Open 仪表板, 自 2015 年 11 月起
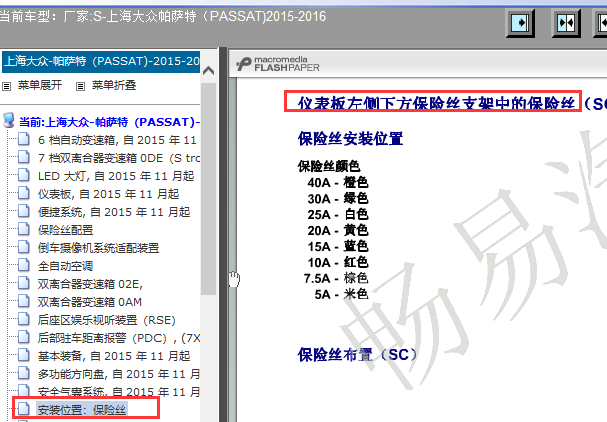Viewport: 607px width, 422px height. (x=108, y=194)
